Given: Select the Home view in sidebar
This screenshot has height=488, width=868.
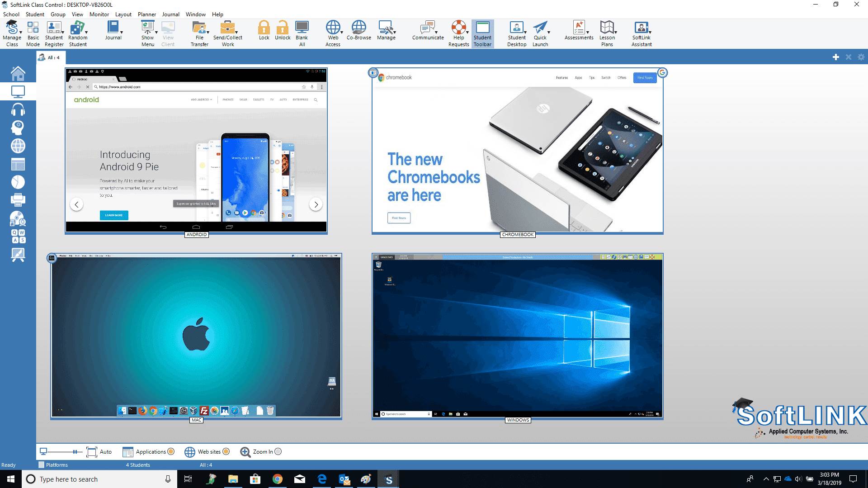Looking at the screenshot, I should (x=18, y=73).
